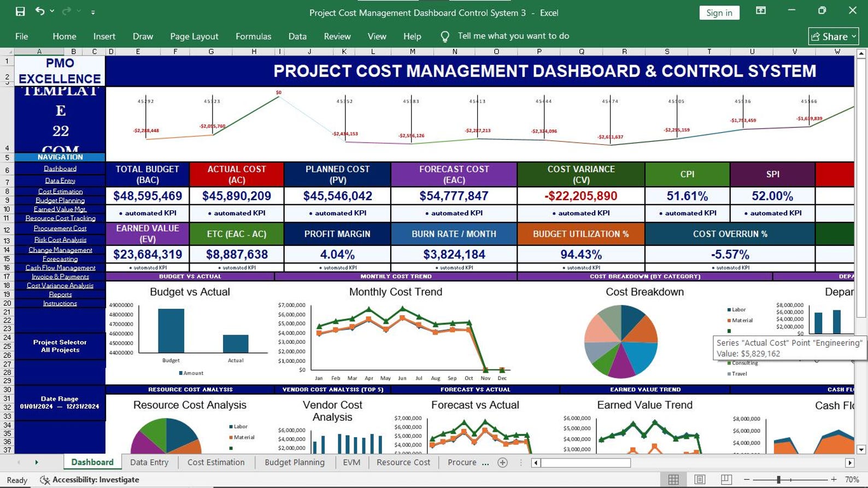Viewport: 868px width, 488px height.
Task: Open the Page Layout ribbon tab
Action: click(x=194, y=36)
